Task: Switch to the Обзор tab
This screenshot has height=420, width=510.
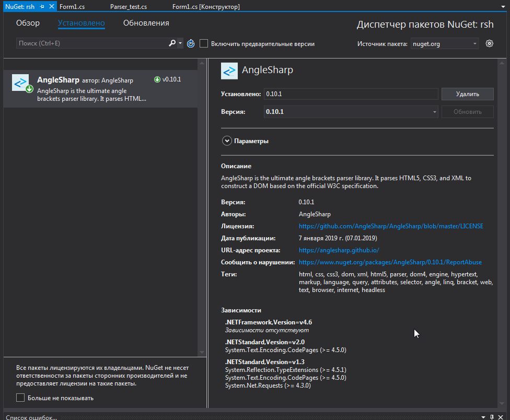Action: [x=28, y=23]
